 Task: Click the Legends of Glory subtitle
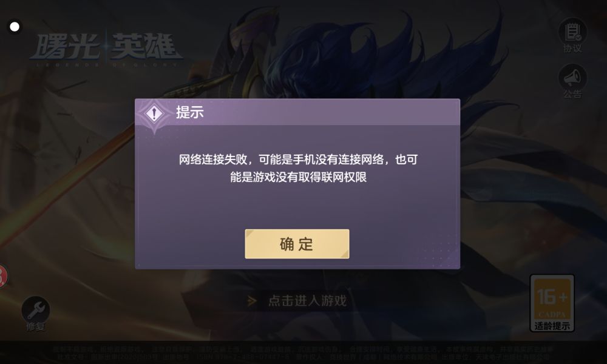107,64
